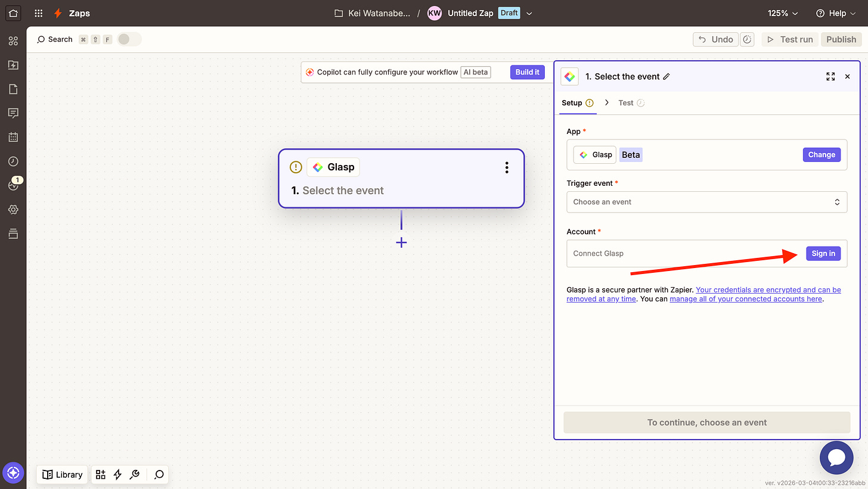Screen dimensions: 868x489
Task: Click the wrench tool icon in bottom toolbar
Action: [135, 475]
